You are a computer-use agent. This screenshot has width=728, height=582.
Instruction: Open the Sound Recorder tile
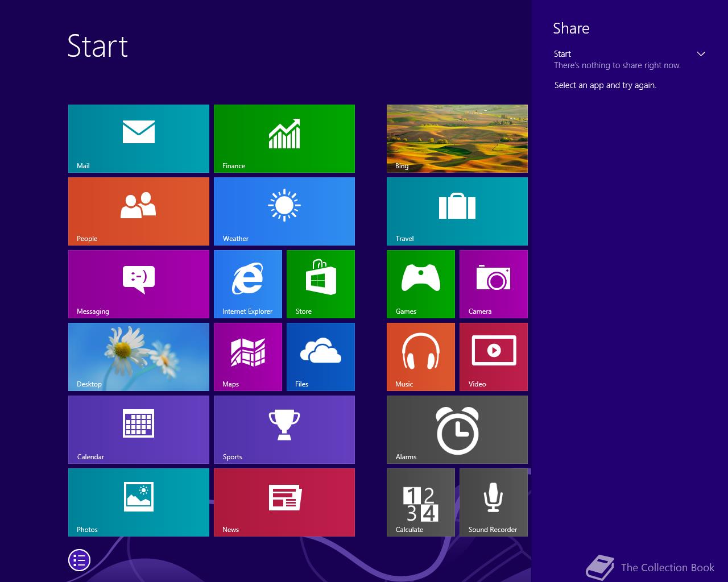494,502
